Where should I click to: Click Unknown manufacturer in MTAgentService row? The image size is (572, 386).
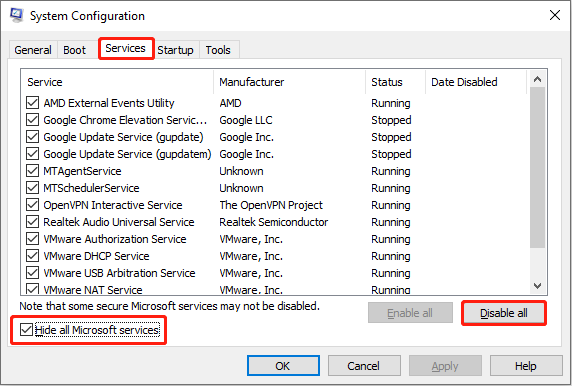pos(241,171)
